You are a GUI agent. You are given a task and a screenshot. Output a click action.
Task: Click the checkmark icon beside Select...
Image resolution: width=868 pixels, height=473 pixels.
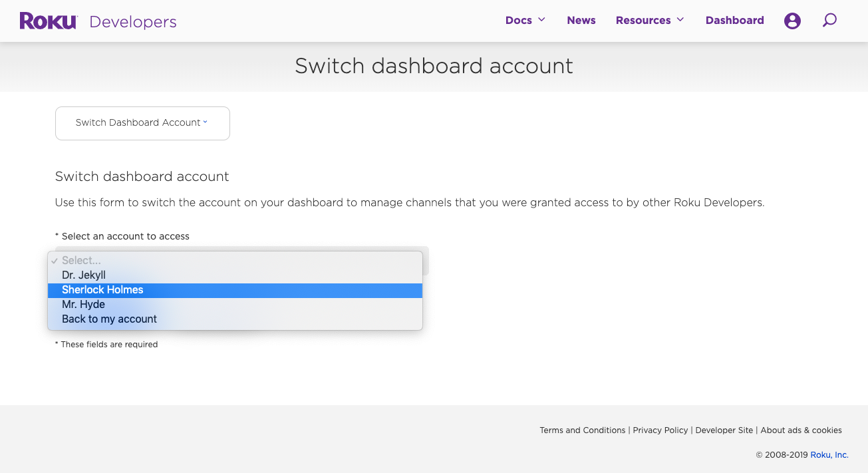[54, 261]
